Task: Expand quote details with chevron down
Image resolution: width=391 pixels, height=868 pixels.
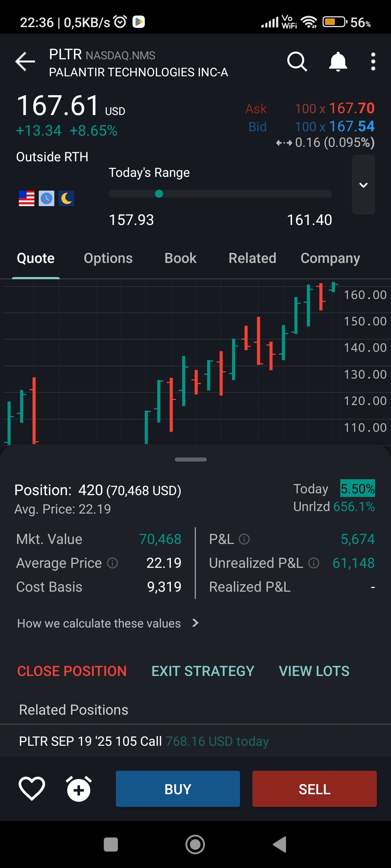Action: [363, 185]
